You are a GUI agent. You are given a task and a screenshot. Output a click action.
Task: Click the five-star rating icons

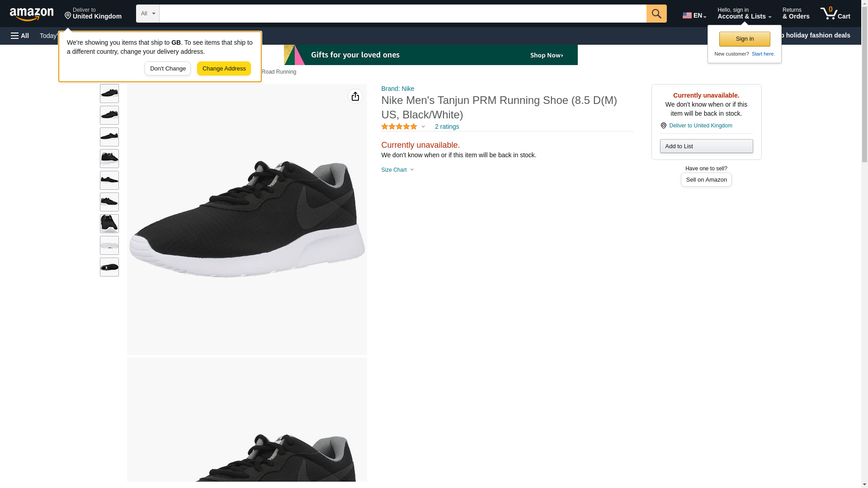coord(399,127)
